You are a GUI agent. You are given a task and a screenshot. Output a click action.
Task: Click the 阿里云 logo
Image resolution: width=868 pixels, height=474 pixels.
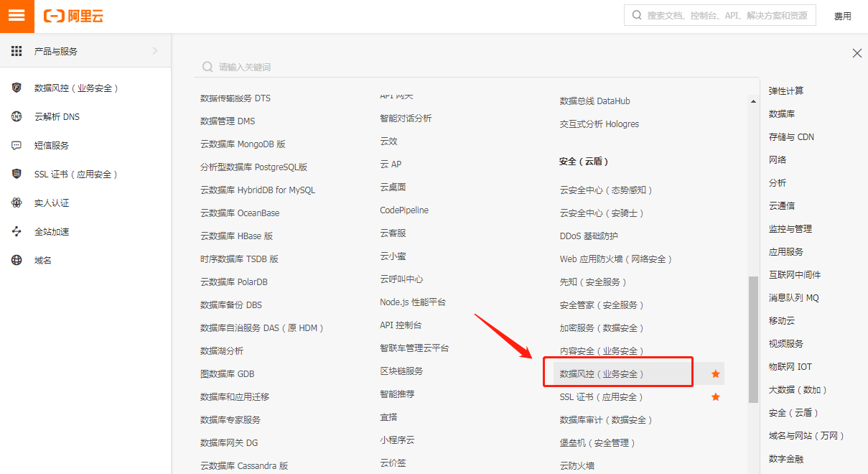(x=73, y=16)
